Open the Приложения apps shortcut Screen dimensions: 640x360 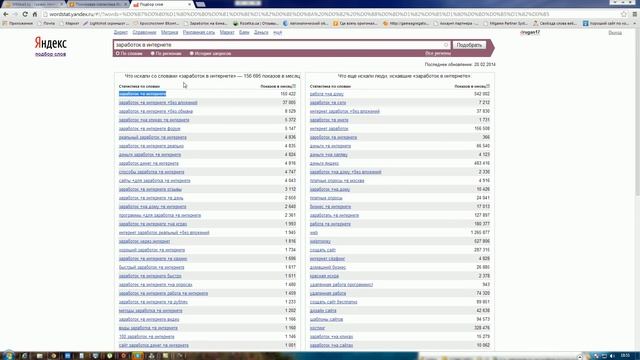[18, 23]
